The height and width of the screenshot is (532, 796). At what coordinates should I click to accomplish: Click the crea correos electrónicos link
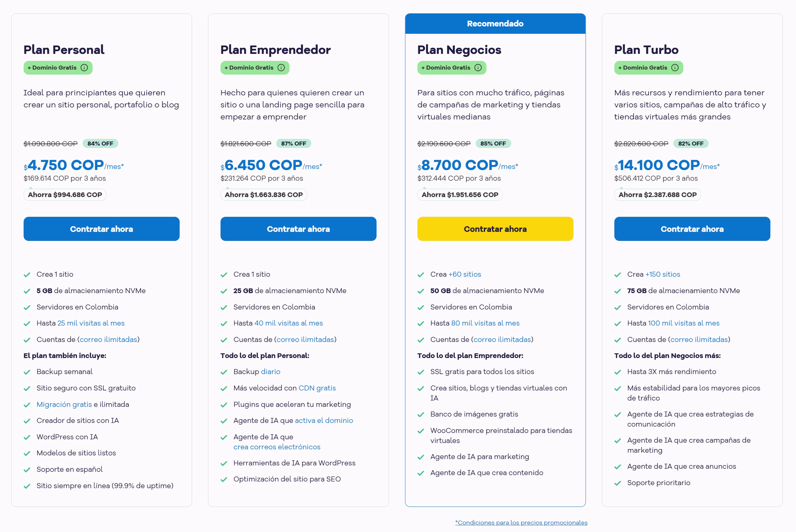coord(276,447)
